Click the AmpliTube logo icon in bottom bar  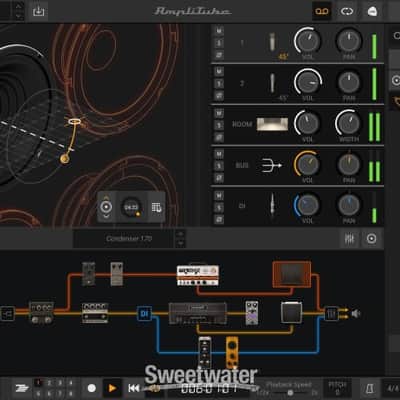pyautogui.click(x=22, y=388)
